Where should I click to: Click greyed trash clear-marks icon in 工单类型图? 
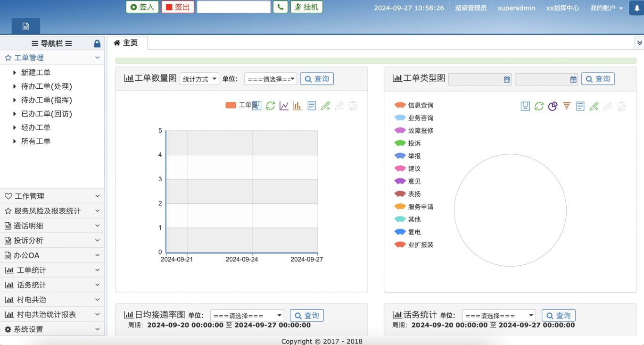(x=621, y=106)
